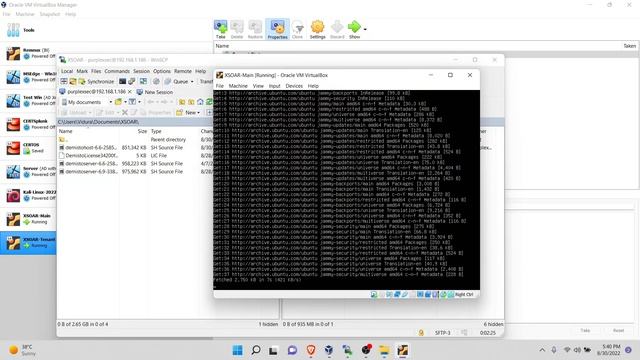Close the purplexsec session tab
The height and width of the screenshot is (360, 640).
click(x=130, y=92)
